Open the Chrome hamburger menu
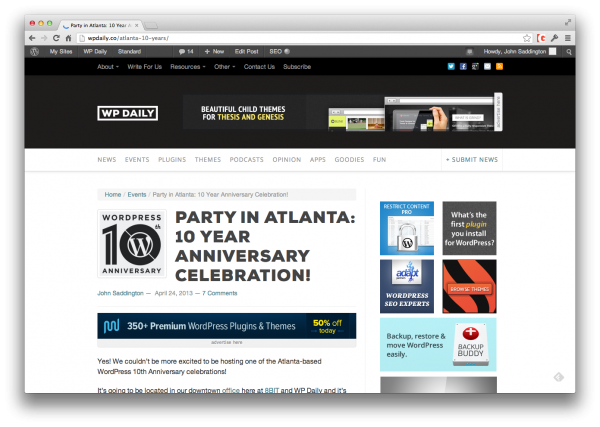Viewport: 600px width, 427px height. click(567, 38)
